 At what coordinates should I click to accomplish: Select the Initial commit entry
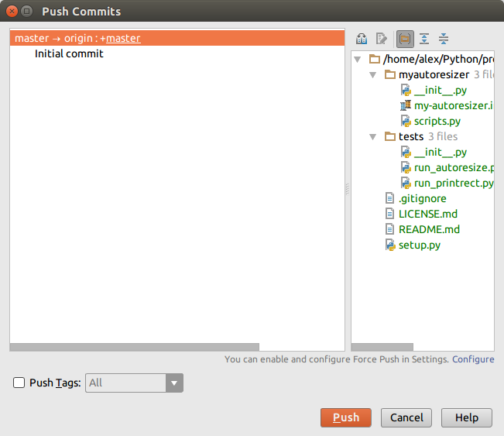[x=69, y=53]
